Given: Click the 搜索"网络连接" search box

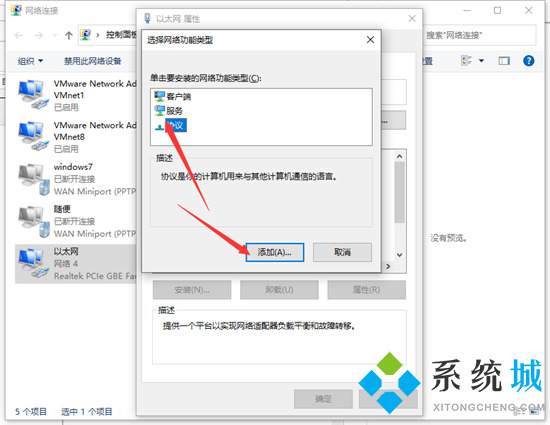Looking at the screenshot, I should click(x=479, y=35).
